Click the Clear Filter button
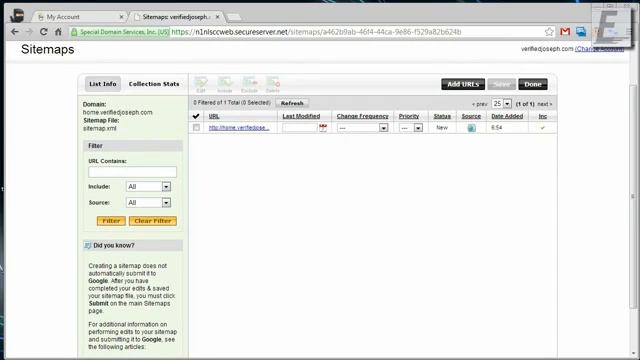Viewport: 640px width, 360px height. pyautogui.click(x=153, y=221)
